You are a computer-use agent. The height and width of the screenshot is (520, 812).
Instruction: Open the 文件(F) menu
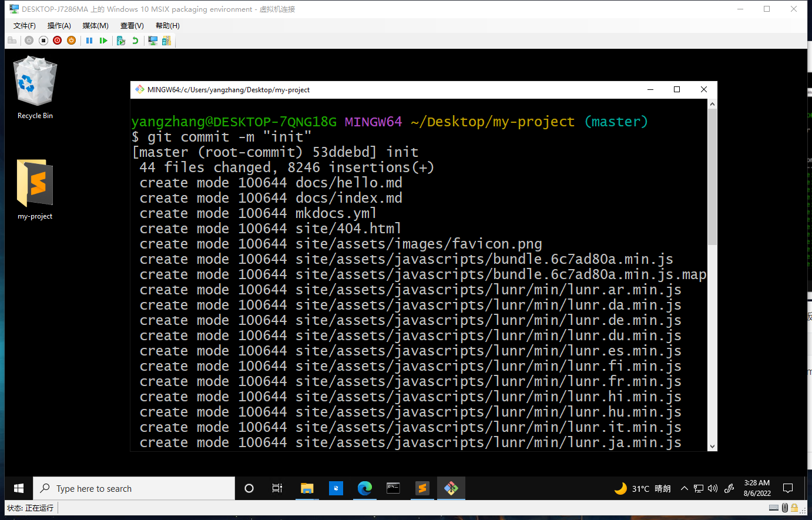(24, 26)
